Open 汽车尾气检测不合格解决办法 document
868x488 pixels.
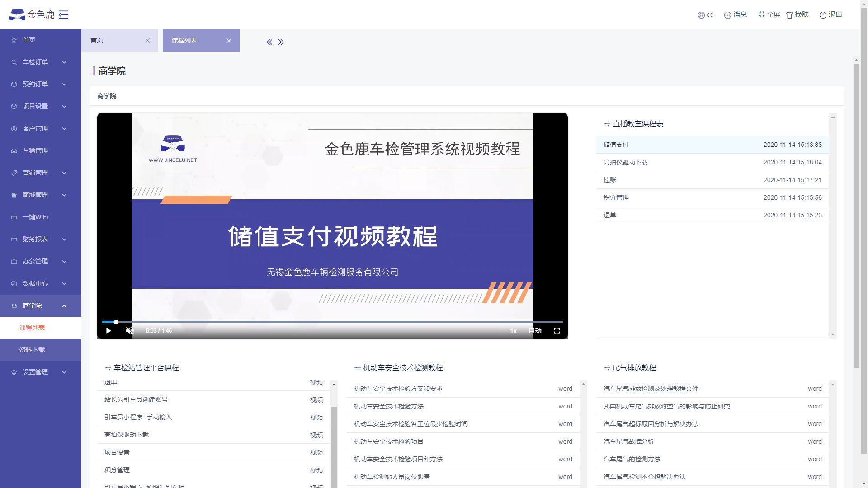(712, 477)
